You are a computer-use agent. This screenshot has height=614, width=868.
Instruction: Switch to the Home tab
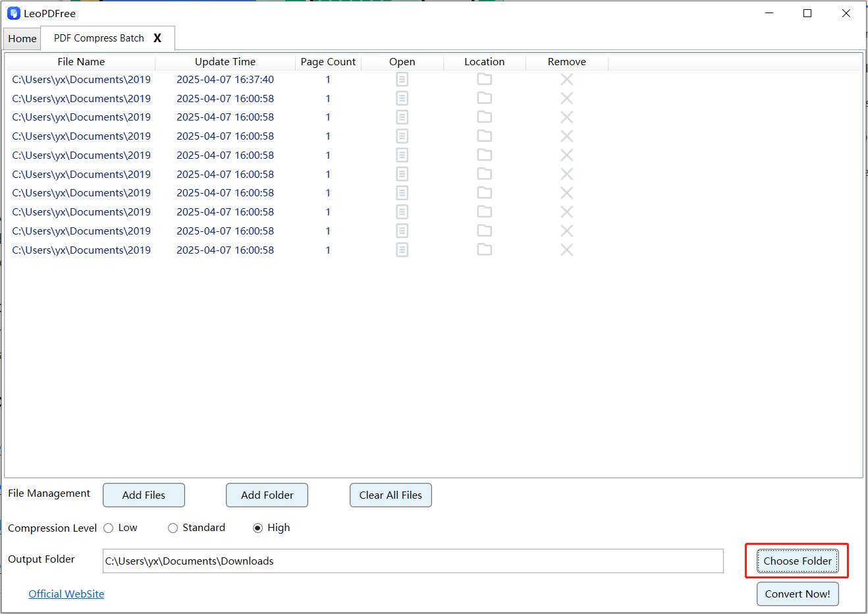[22, 39]
